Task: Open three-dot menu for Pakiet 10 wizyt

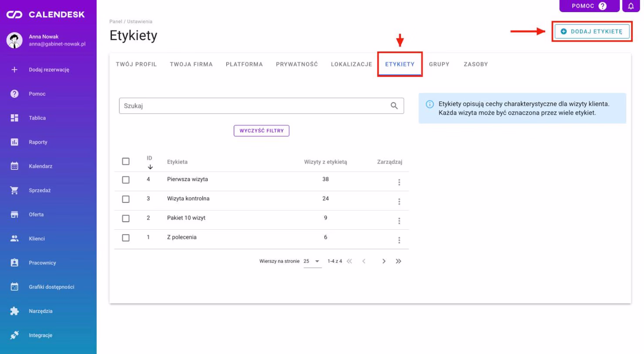Action: tap(399, 221)
